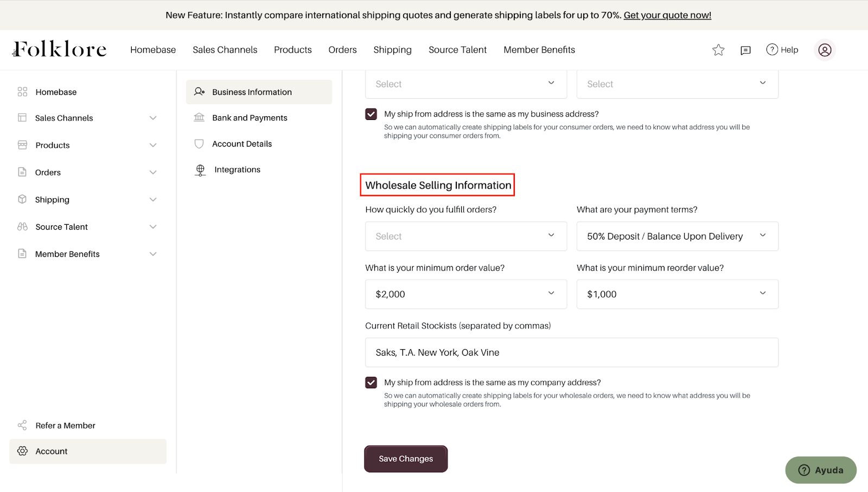Click the favorites star icon
The height and width of the screenshot is (492, 868).
[718, 50]
